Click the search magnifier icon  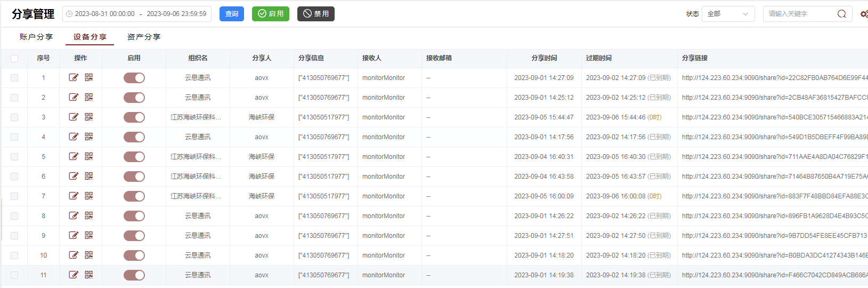click(841, 14)
